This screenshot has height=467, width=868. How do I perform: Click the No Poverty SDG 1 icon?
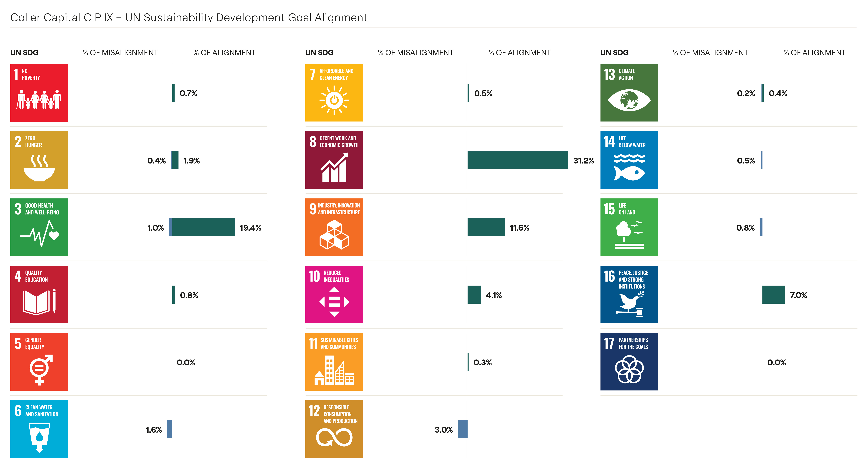[x=39, y=93]
